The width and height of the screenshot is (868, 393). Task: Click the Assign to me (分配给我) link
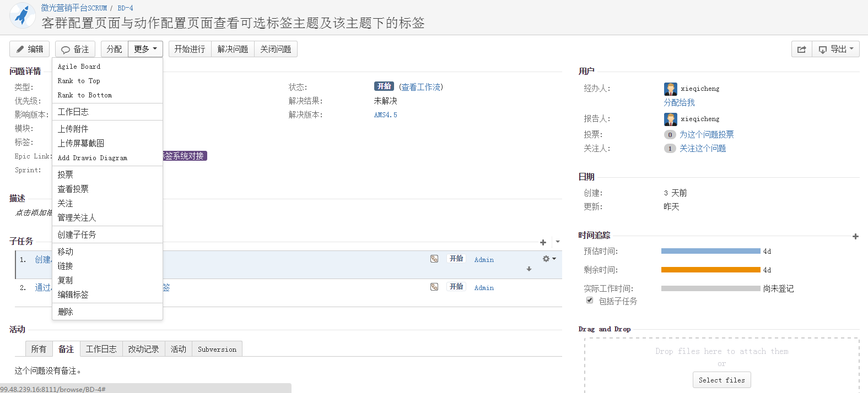679,102
